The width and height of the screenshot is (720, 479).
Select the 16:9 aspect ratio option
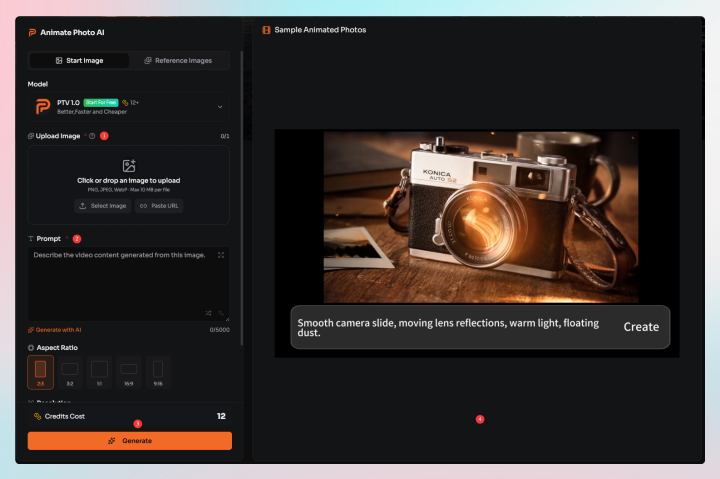129,372
